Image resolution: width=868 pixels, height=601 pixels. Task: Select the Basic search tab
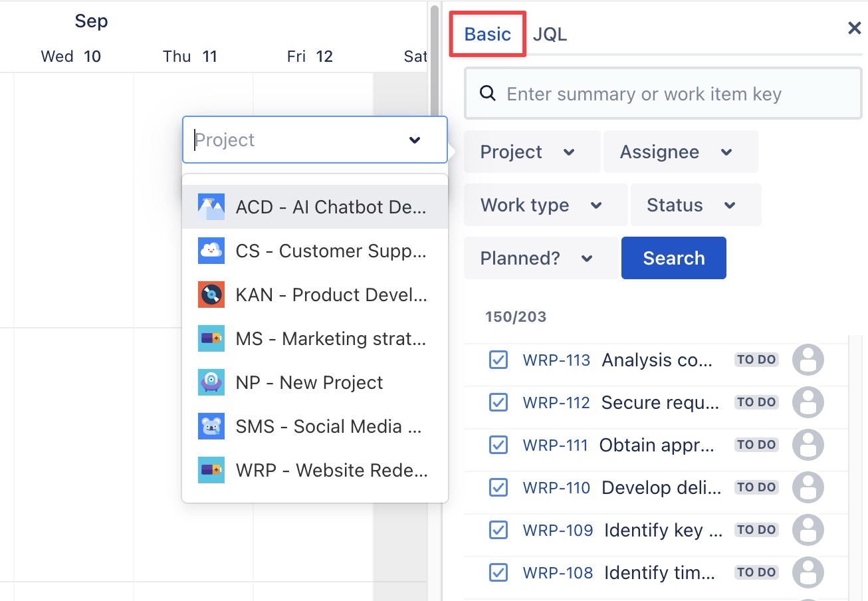tap(488, 35)
